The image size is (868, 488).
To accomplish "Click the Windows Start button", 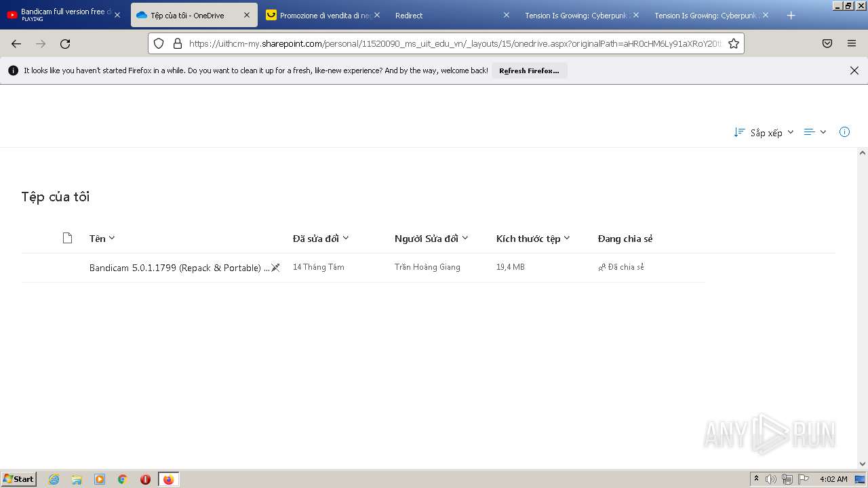I will [19, 479].
